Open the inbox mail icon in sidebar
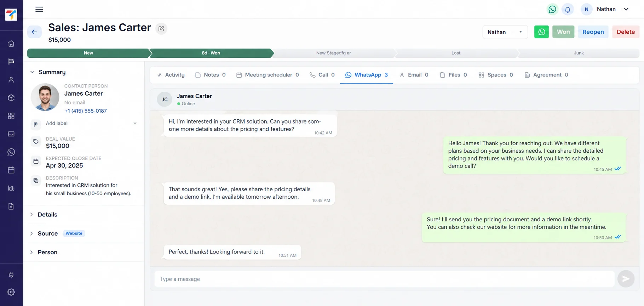Screen dimensions: 644x306 coord(11,134)
